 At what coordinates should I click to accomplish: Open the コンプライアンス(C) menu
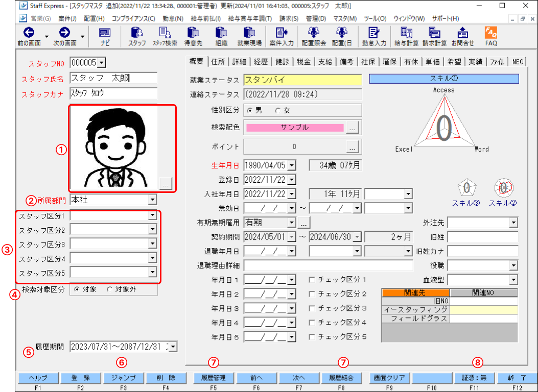click(133, 18)
